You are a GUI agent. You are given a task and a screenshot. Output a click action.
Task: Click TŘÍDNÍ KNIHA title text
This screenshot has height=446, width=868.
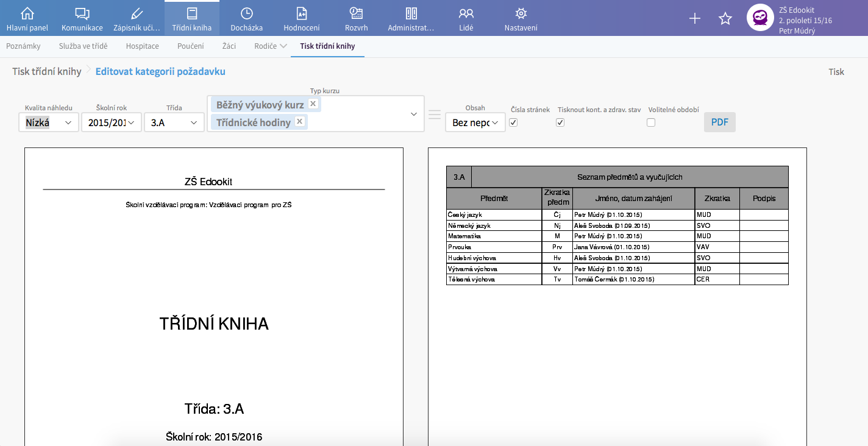(214, 324)
